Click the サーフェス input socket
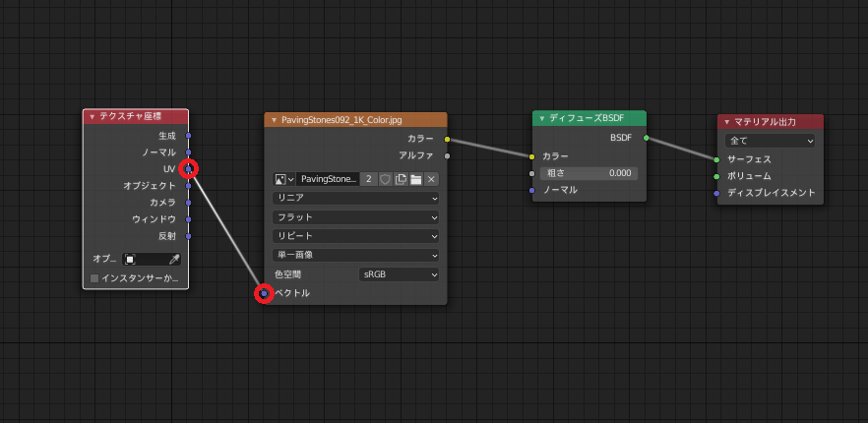 pyautogui.click(x=716, y=159)
